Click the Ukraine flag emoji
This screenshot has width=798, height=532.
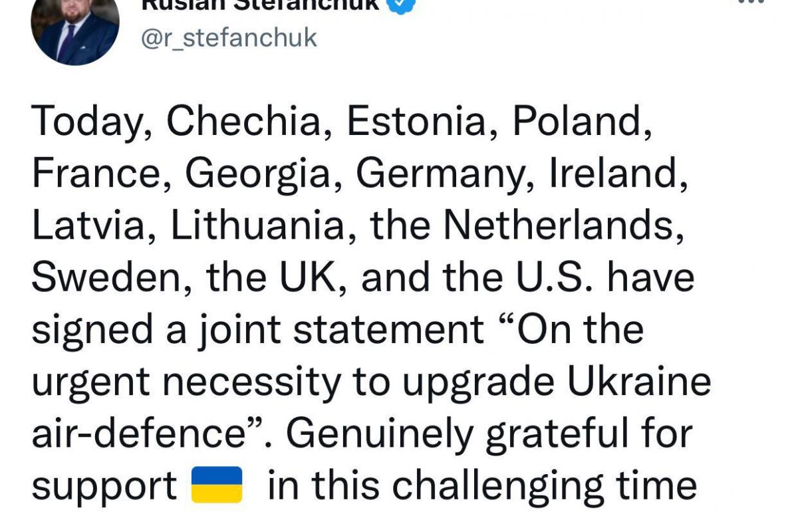point(217,485)
